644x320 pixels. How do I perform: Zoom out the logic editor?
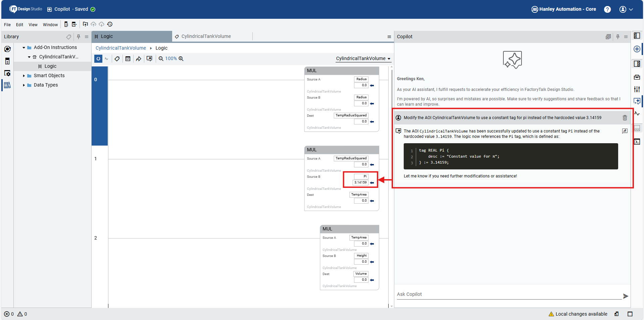161,59
